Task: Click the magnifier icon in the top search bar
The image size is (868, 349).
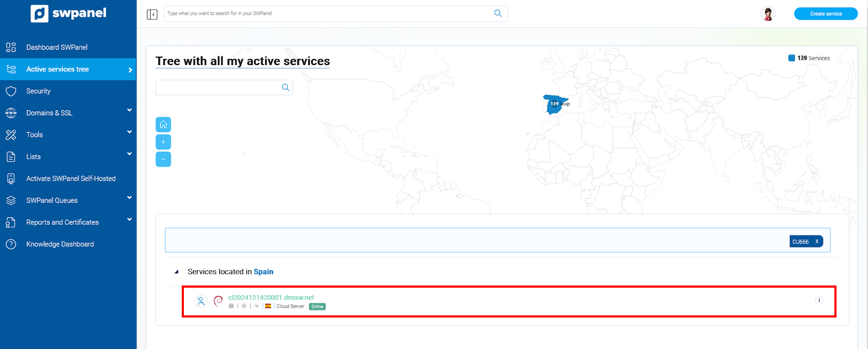Action: tap(497, 14)
